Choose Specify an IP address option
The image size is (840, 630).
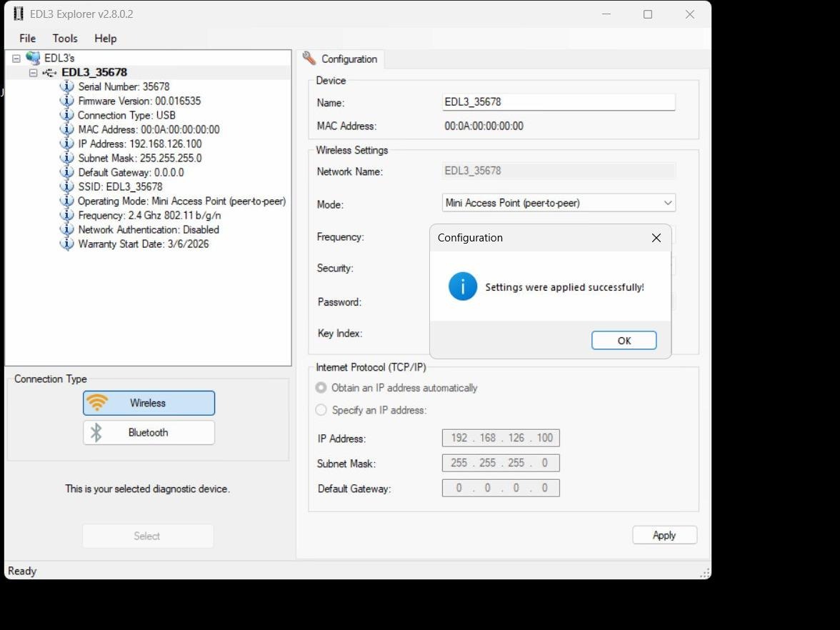[x=321, y=410]
